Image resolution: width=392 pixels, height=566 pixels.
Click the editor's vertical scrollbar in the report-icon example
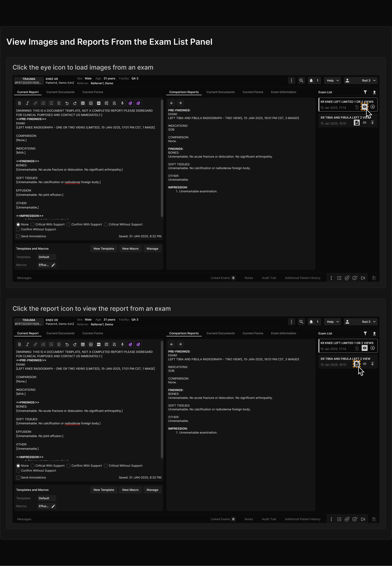click(x=162, y=399)
